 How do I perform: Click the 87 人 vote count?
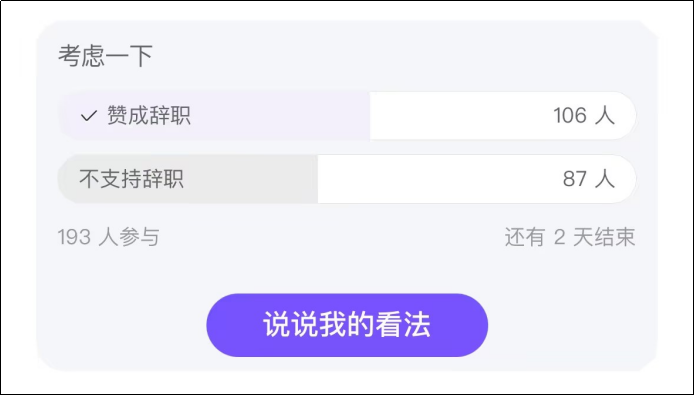coord(589,180)
